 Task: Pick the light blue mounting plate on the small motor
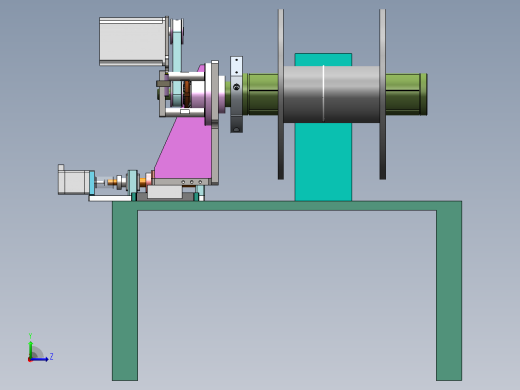(x=92, y=182)
